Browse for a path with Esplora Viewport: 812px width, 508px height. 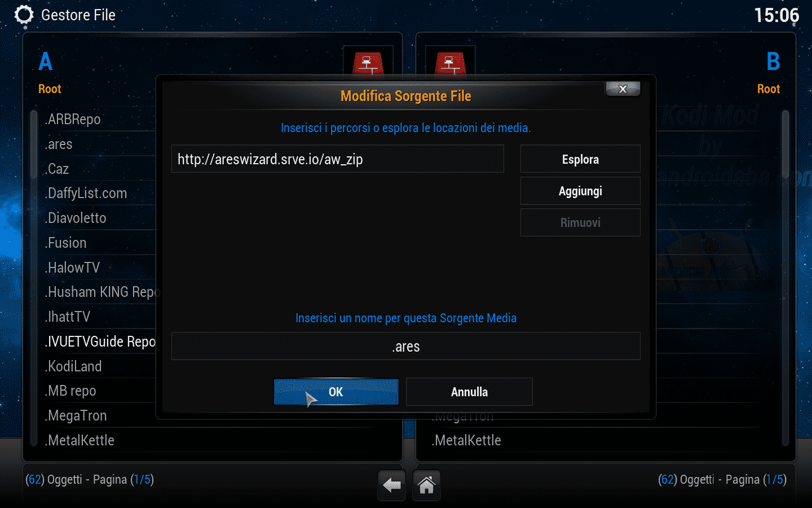click(580, 159)
